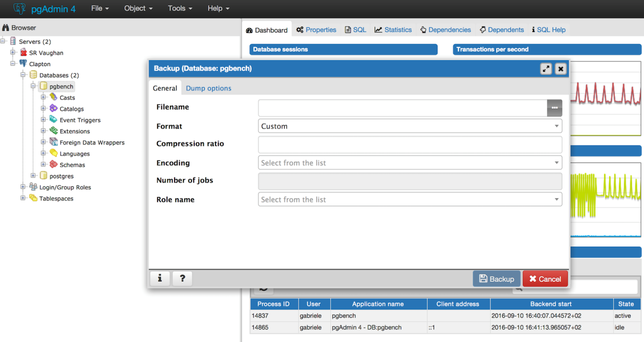The height and width of the screenshot is (342, 644).
Task: Click the Extensions puzzle icon
Action: pyautogui.click(x=53, y=131)
